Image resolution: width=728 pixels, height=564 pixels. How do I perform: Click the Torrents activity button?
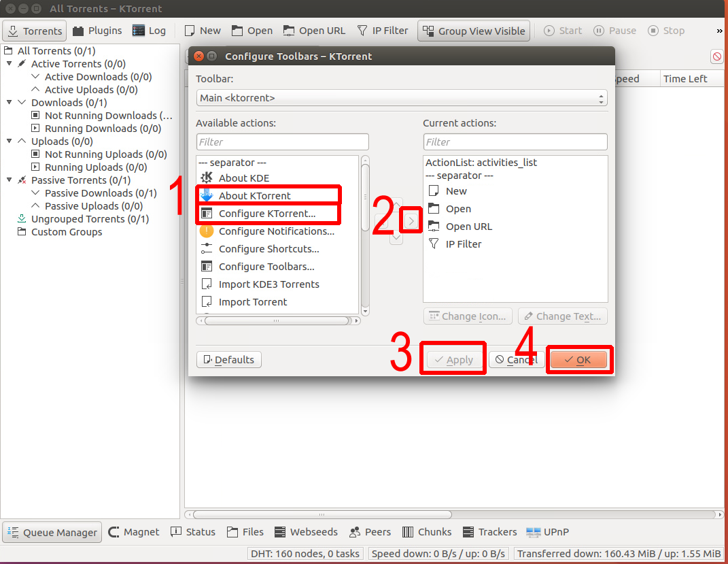point(35,31)
